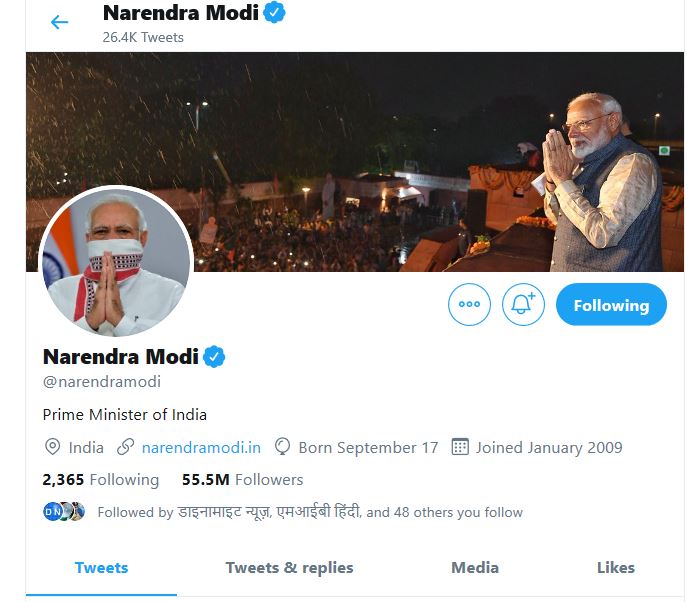The height and width of the screenshot is (602, 700).
Task: Open the narendramodi.in website link
Action: pos(201,447)
